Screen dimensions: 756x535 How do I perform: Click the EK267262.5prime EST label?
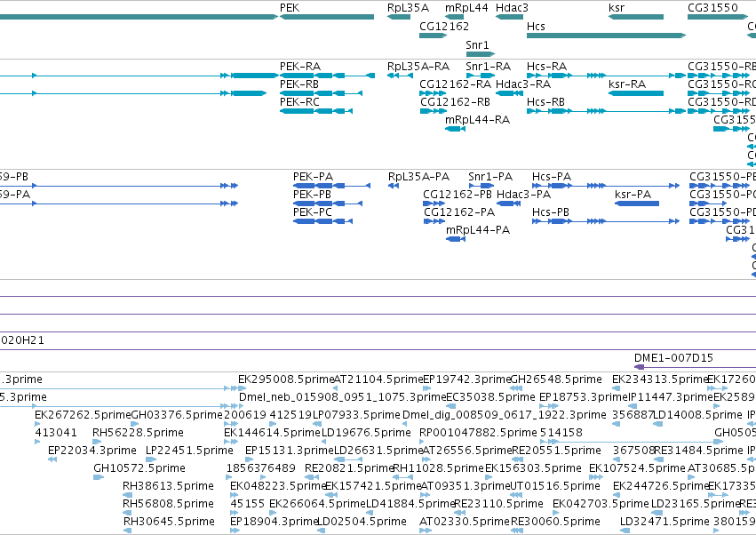[83, 415]
